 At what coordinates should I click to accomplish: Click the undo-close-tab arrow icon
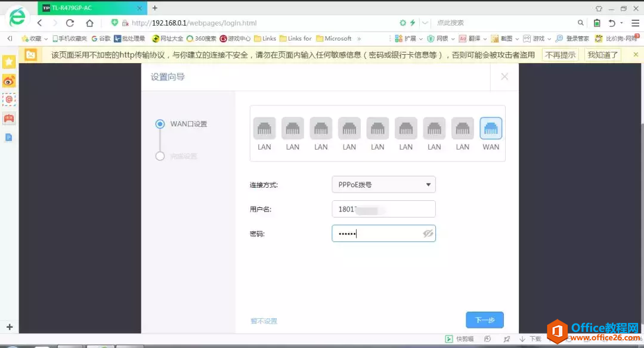coord(612,23)
